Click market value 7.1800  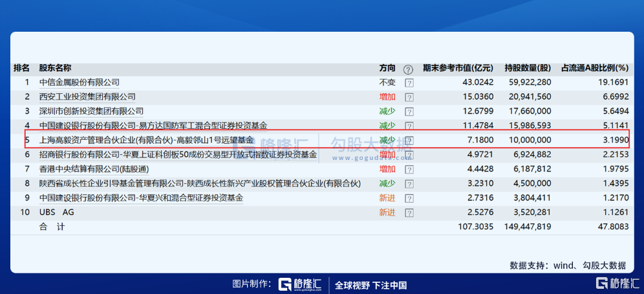(x=481, y=140)
